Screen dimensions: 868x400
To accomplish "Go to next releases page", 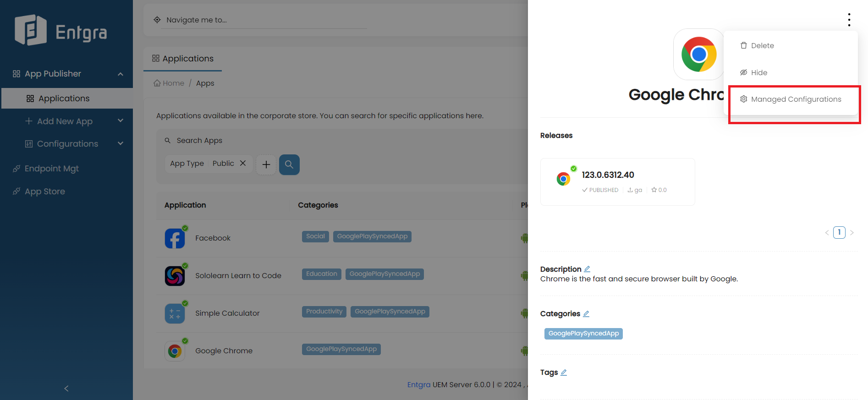I will (x=852, y=233).
